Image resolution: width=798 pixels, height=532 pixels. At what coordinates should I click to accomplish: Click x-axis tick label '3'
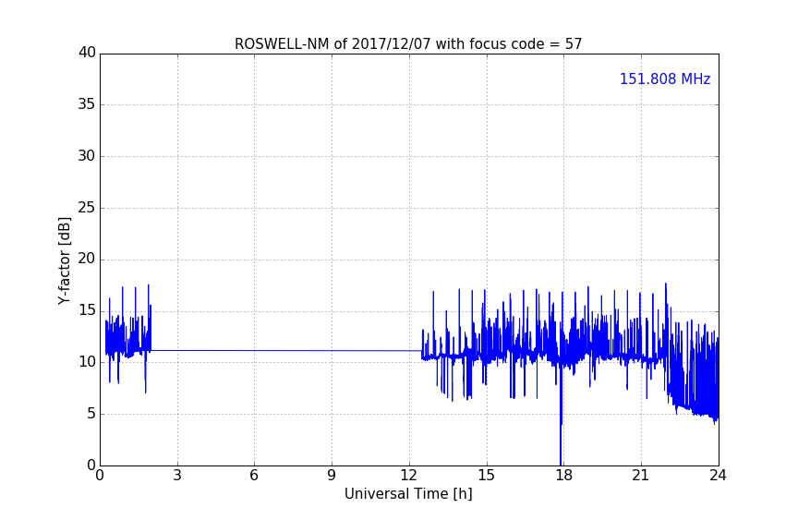tap(177, 476)
